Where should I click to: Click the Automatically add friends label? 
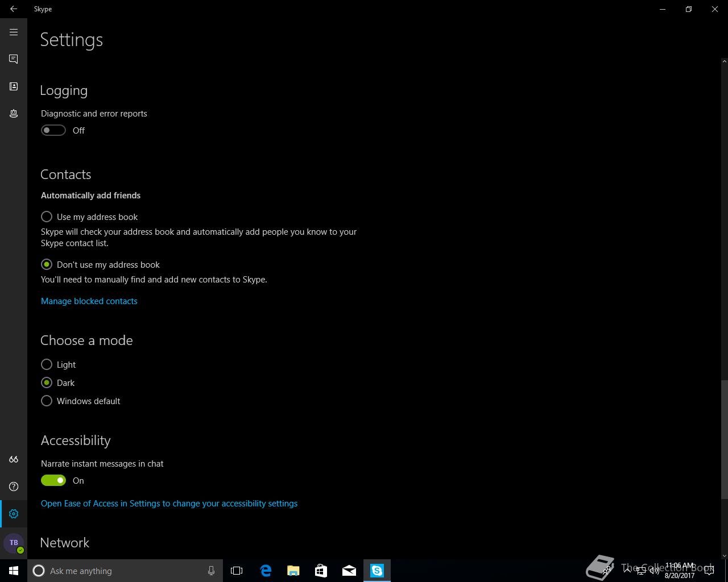point(91,196)
